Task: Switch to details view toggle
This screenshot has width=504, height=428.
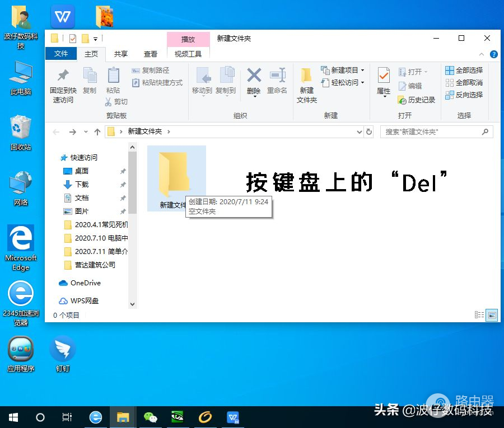Action: (479, 315)
